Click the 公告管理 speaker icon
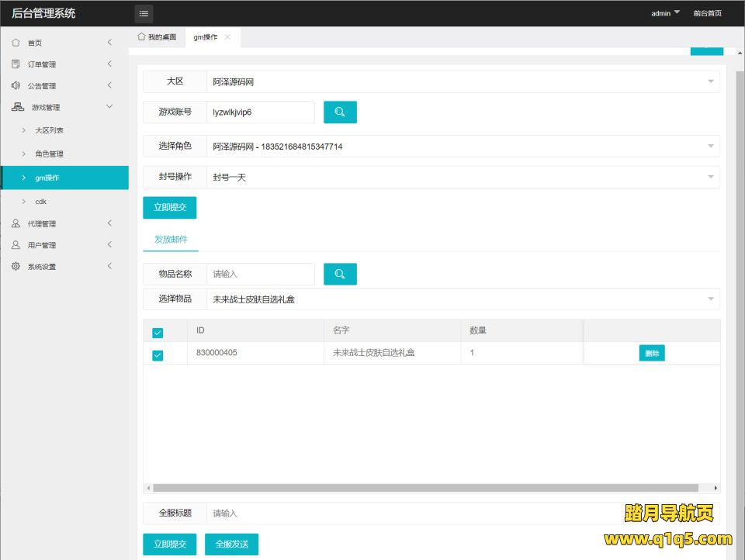The height and width of the screenshot is (560, 745). [x=16, y=85]
